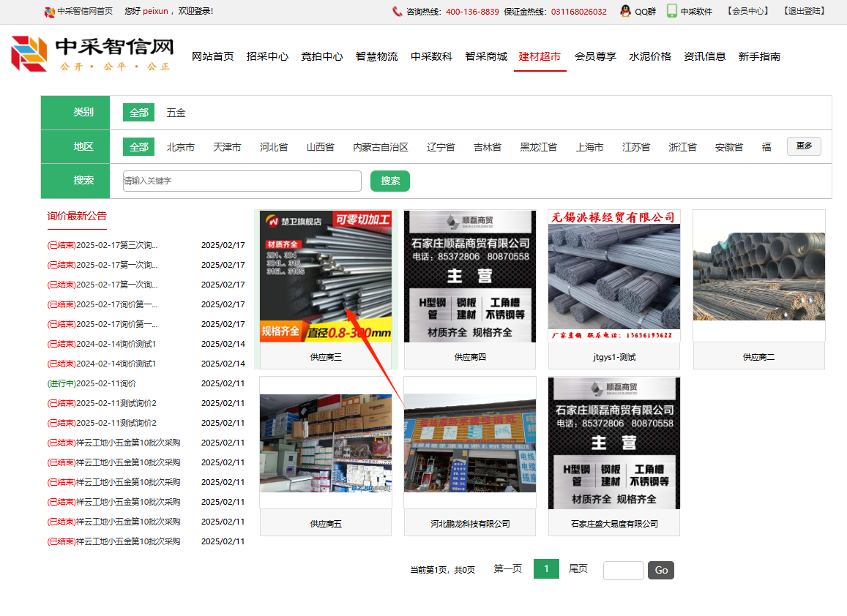This screenshot has width=847, height=616.
Task: Open the (进行中)2025-02-11询价 announcement
Action: [x=92, y=383]
